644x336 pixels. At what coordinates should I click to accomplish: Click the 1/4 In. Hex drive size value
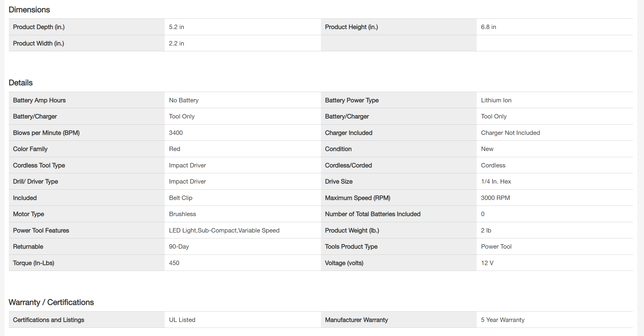pos(496,181)
